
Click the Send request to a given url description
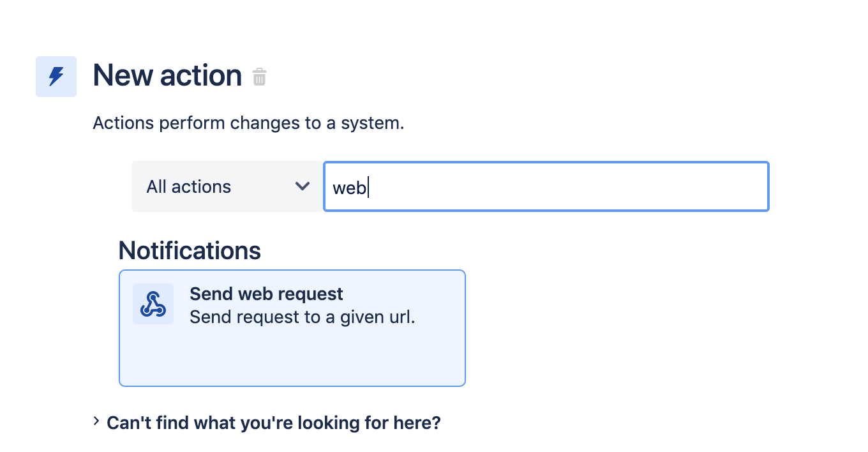302,317
